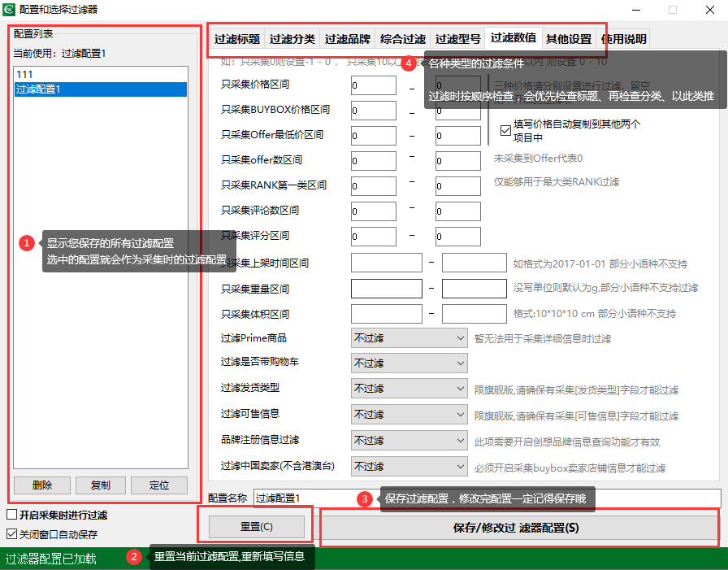
Task: Click the 配置名称 text field
Action: 487,498
